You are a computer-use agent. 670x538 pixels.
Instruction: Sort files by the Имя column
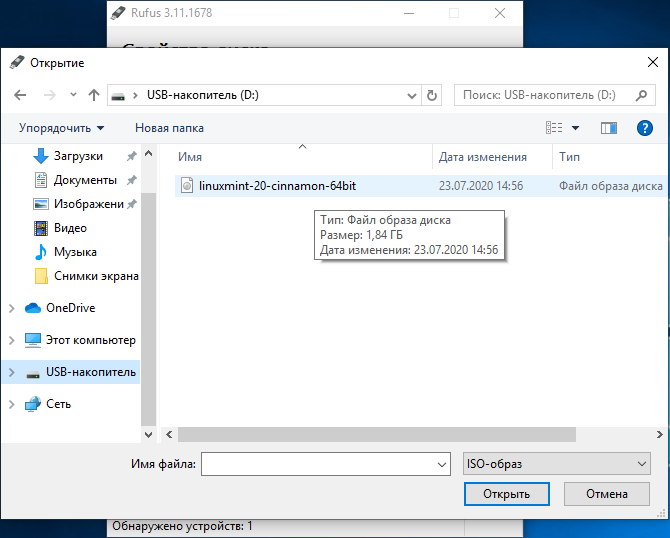[190, 157]
